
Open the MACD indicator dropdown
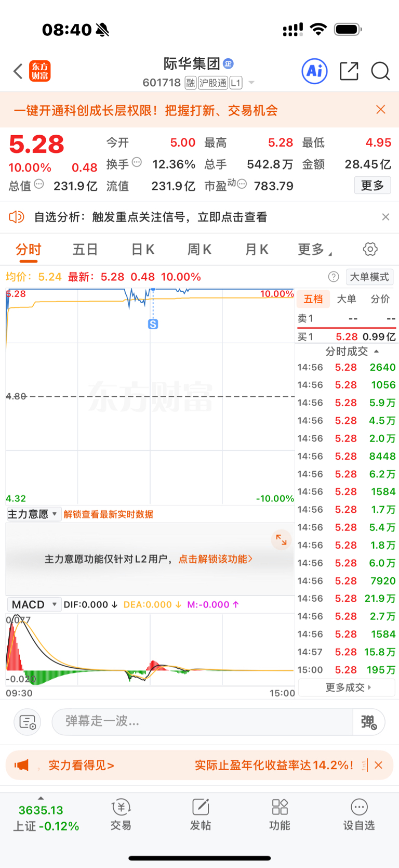[x=34, y=604]
